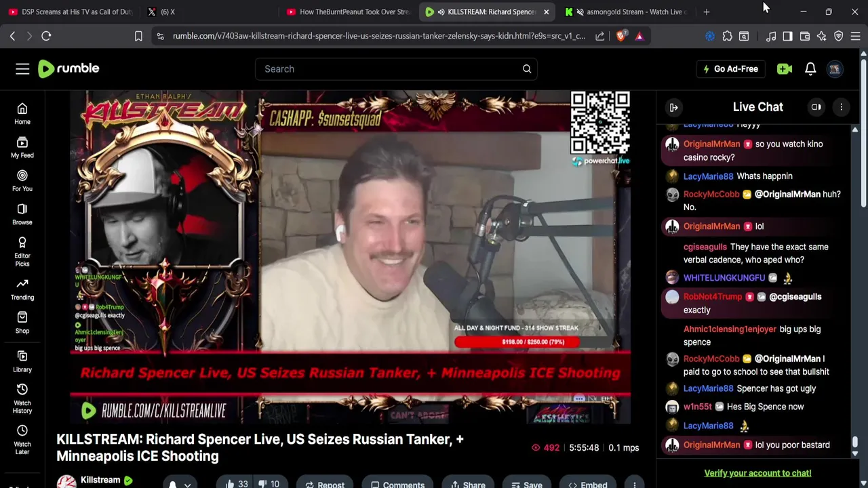This screenshot has height=488, width=868.
Task: Click the Brave Rewards triangle icon
Action: (x=639, y=36)
